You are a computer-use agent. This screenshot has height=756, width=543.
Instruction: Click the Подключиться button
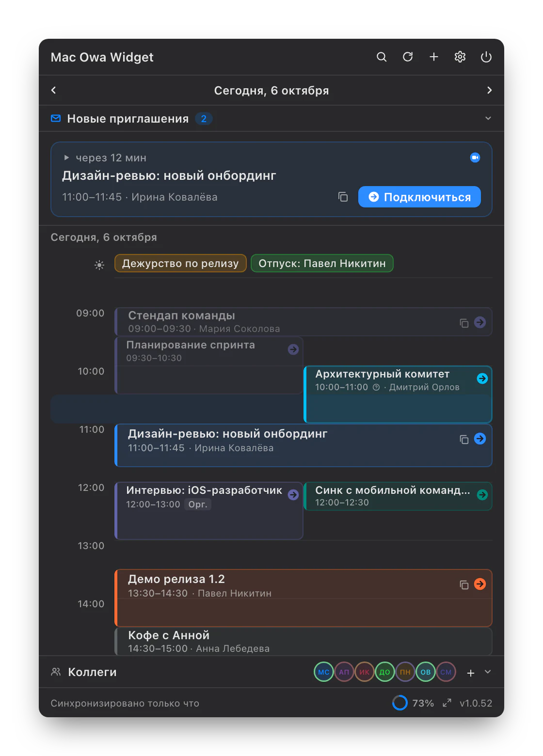(419, 197)
